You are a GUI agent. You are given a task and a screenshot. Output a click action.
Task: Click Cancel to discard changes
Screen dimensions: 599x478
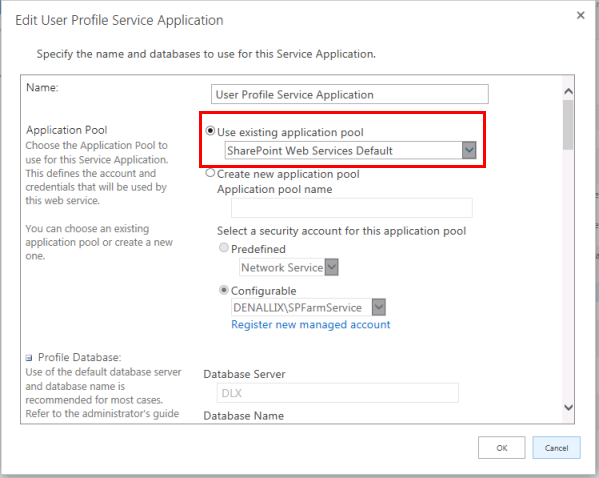[556, 448]
